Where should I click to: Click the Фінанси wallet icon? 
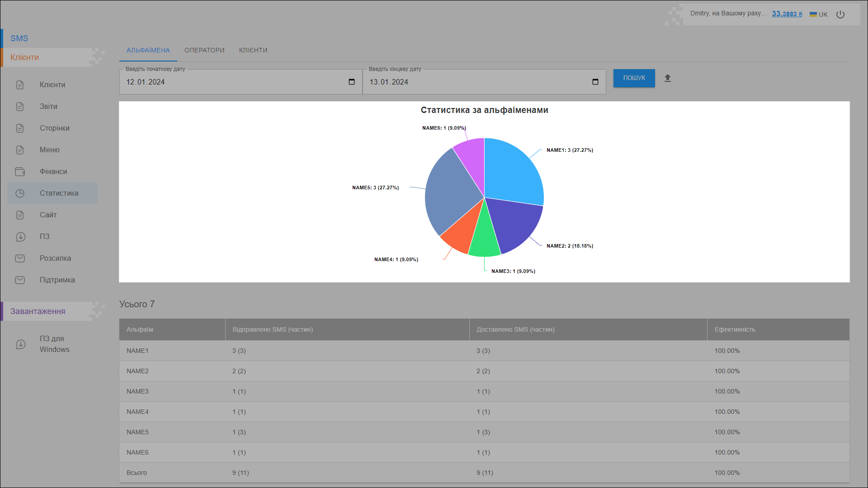(20, 172)
